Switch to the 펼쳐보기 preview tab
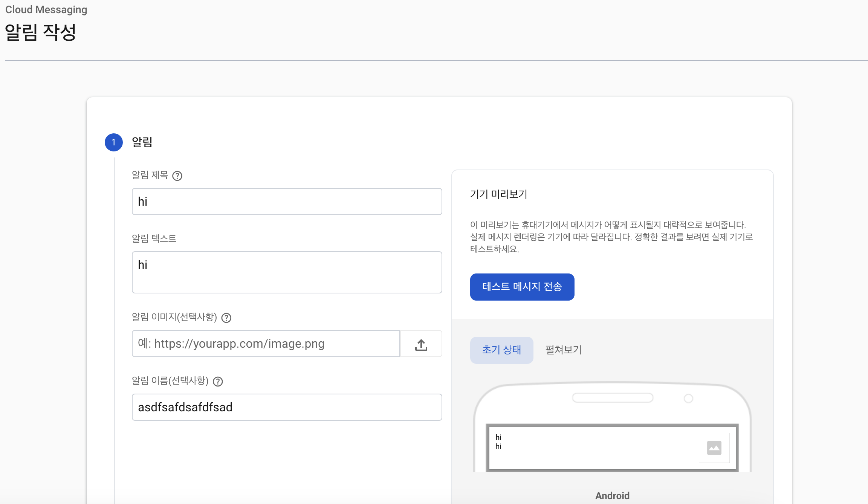The height and width of the screenshot is (504, 868). coord(564,350)
